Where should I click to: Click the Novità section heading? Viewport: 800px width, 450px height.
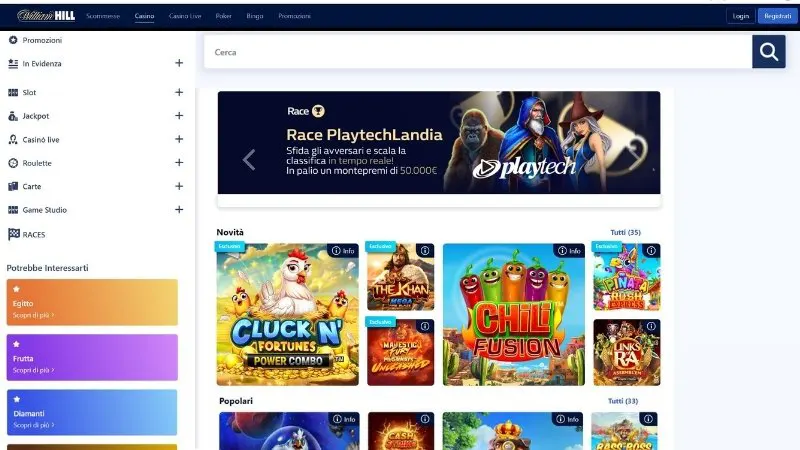pos(230,232)
